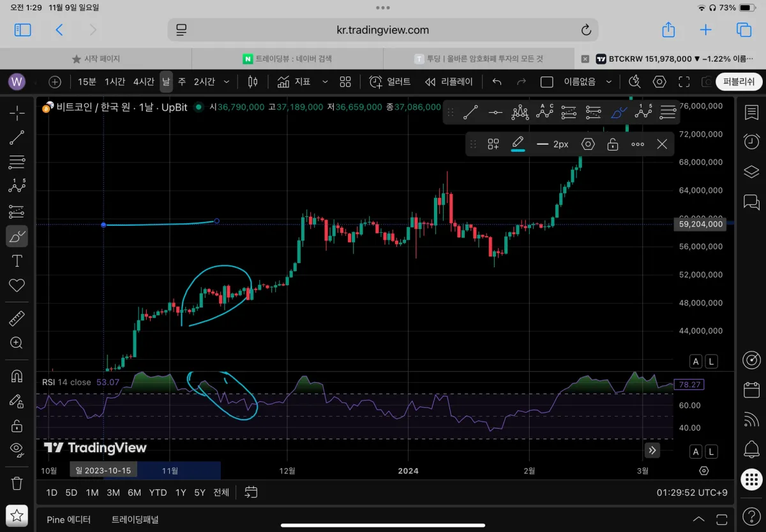766x532 pixels.
Task: Open the candle chart type selector
Action: pyautogui.click(x=253, y=82)
